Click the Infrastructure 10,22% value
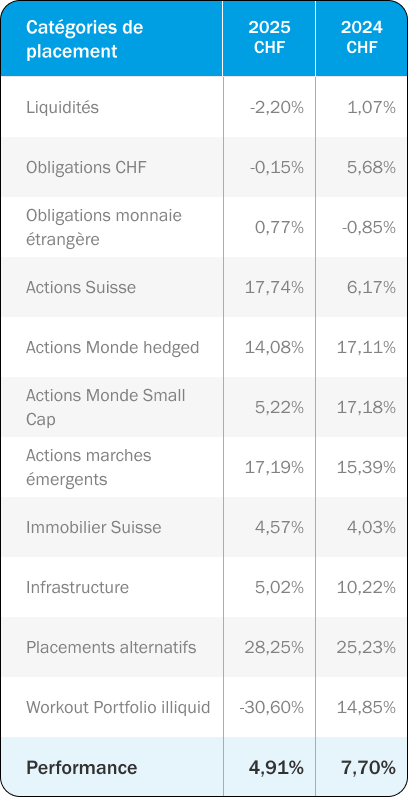The image size is (408, 797). 366,587
